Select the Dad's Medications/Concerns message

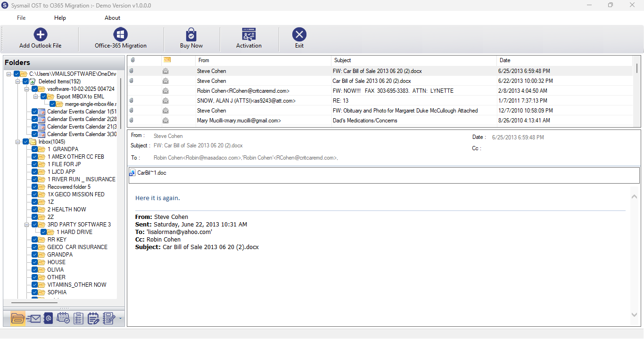[365, 121]
